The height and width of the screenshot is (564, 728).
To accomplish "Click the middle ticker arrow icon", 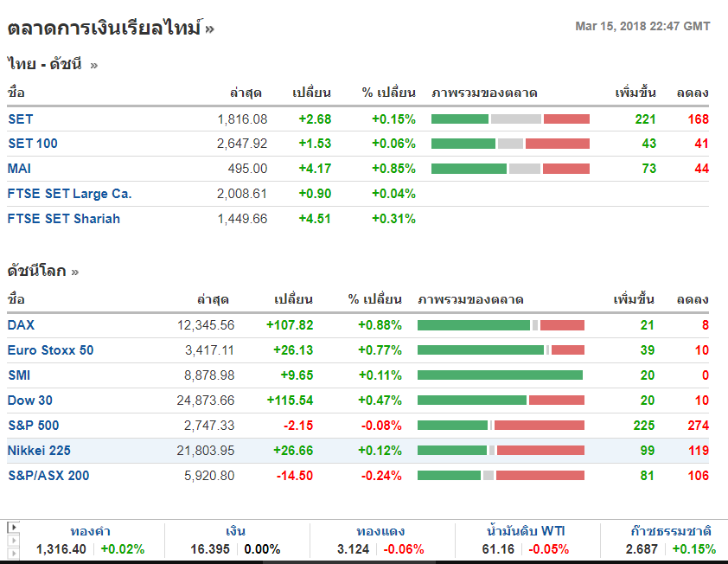I will click(13, 541).
